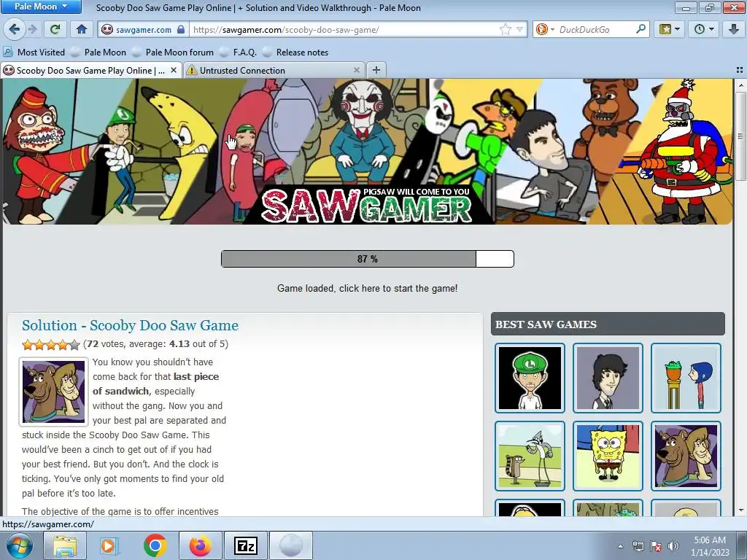Open Windows Media Player from the taskbar
The image size is (747, 560).
pyautogui.click(x=109, y=545)
